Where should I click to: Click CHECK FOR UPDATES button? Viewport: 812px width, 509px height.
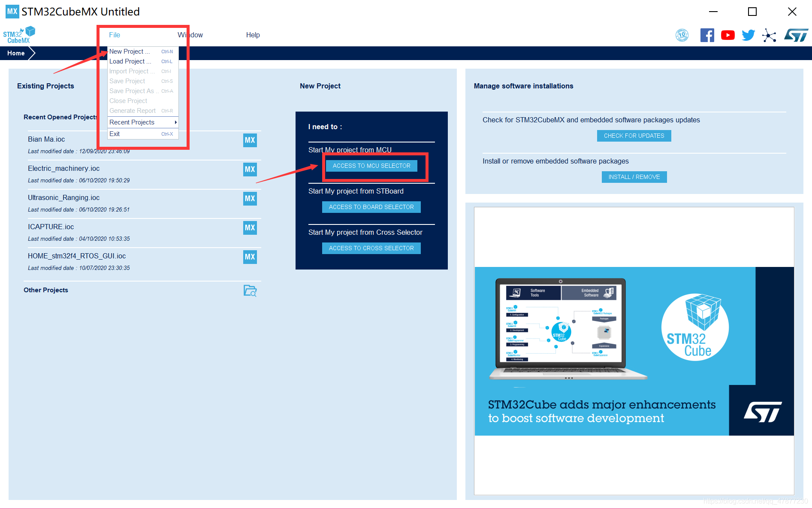634,136
